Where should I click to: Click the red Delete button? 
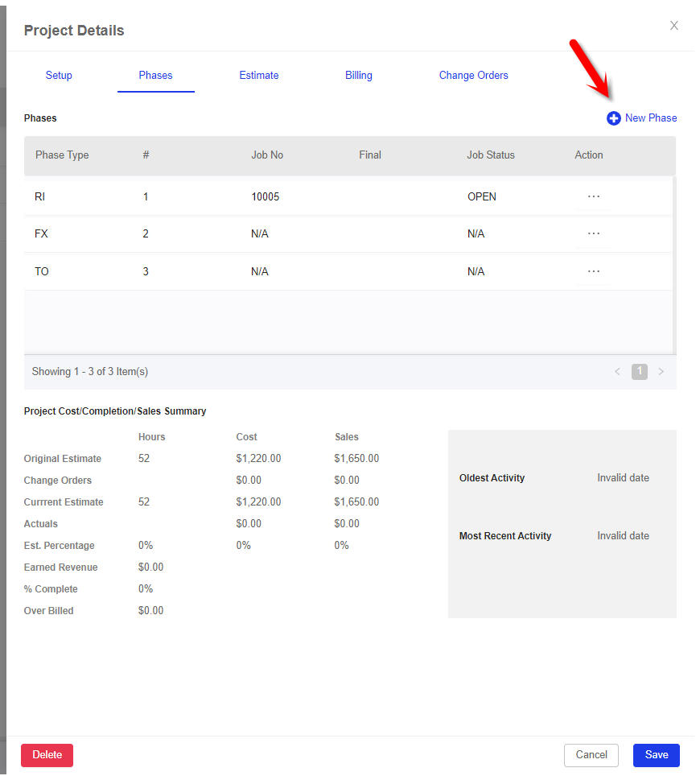tap(47, 755)
